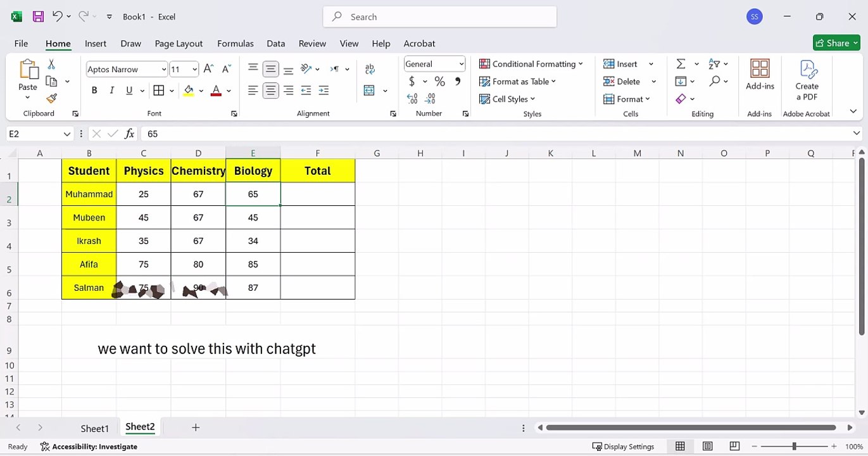
Task: Open the General number format dropdown
Action: 462,64
